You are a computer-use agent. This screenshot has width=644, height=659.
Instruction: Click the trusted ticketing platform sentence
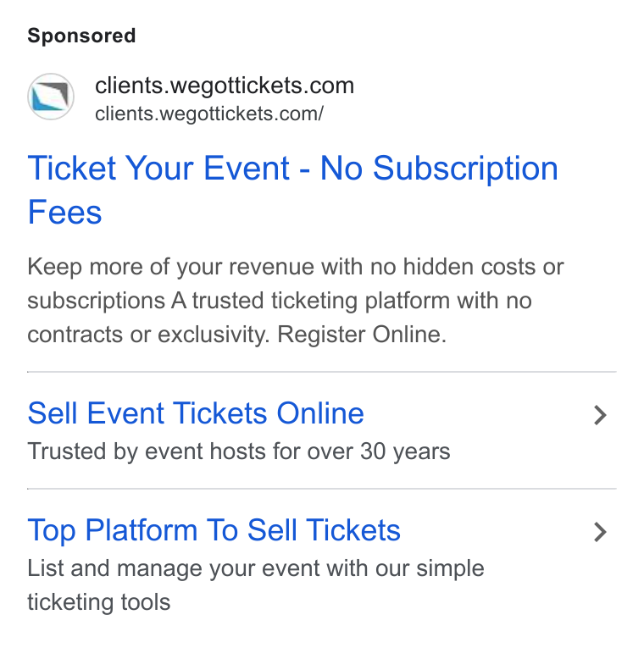coord(352,301)
